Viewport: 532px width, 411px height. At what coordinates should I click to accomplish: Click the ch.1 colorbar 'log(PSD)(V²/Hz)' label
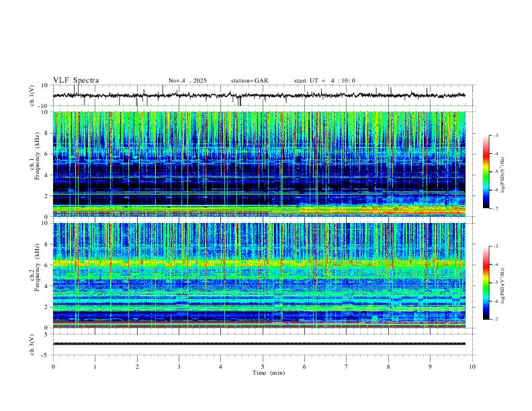[x=502, y=175]
